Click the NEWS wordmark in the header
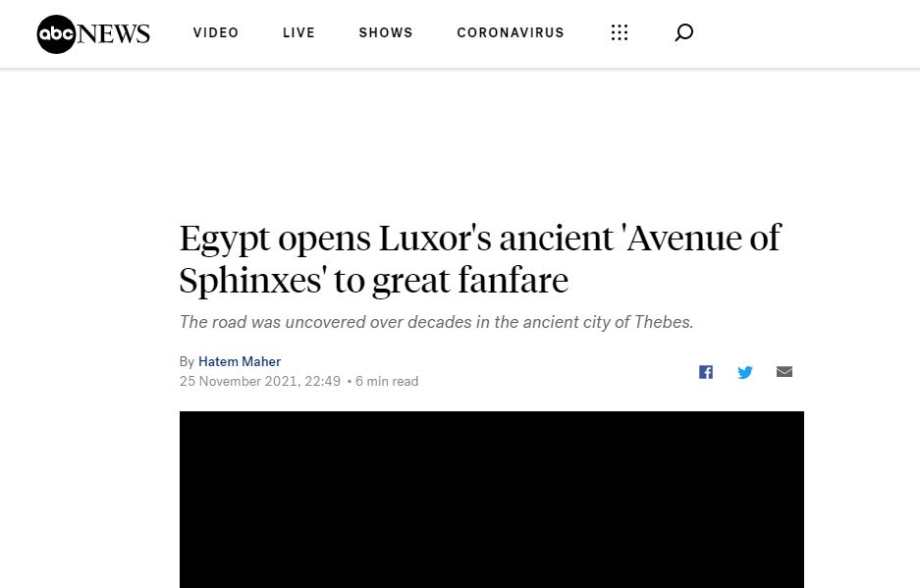The image size is (920, 588). pyautogui.click(x=113, y=34)
